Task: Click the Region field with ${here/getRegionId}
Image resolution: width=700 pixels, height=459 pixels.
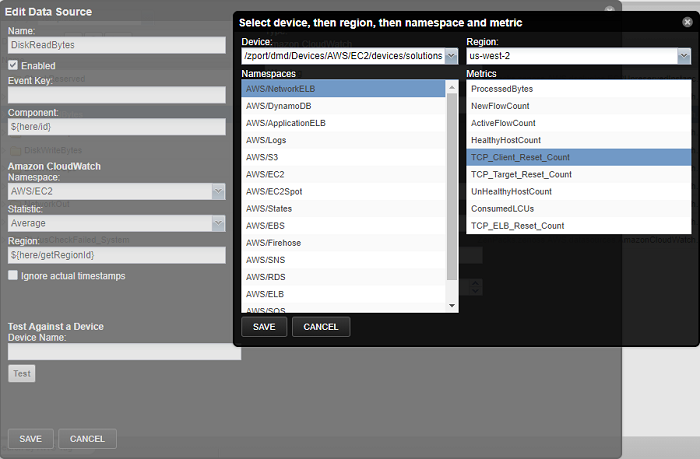Action: (x=117, y=255)
